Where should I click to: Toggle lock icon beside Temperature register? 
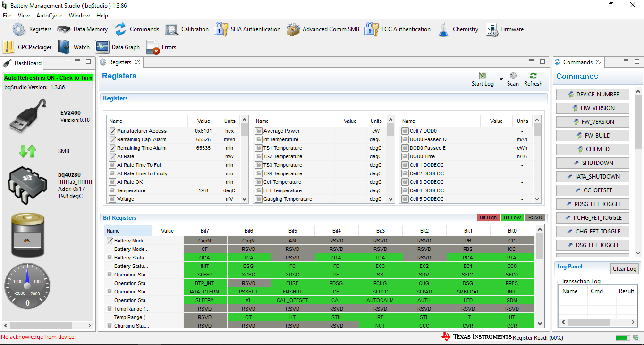[x=112, y=190]
